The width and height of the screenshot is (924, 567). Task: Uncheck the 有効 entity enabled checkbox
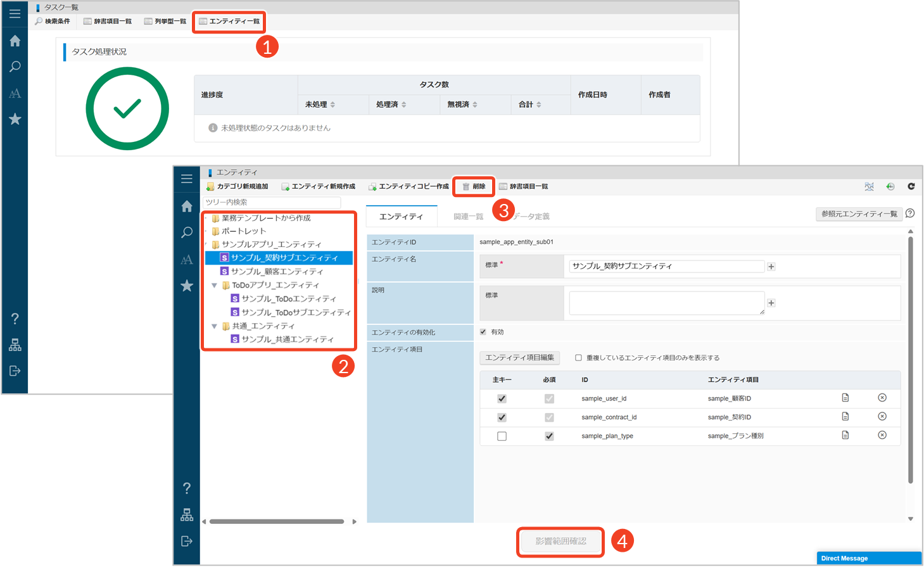pos(483,332)
